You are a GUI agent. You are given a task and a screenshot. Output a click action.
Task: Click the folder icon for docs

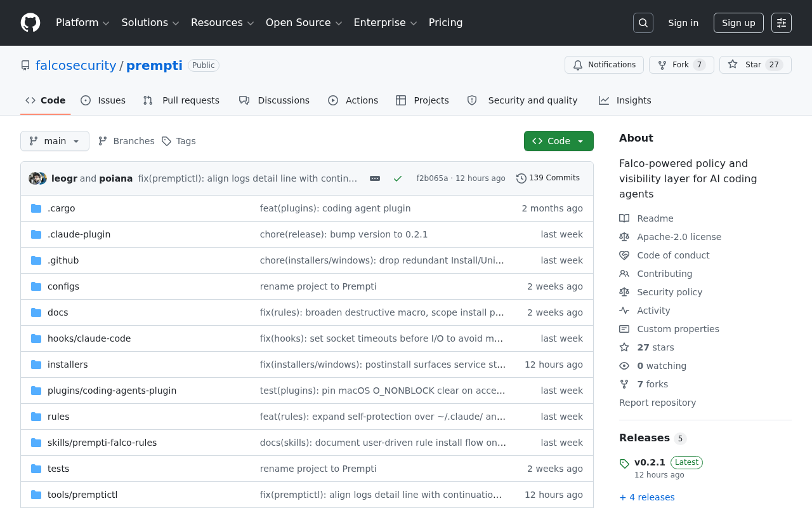tap(36, 312)
